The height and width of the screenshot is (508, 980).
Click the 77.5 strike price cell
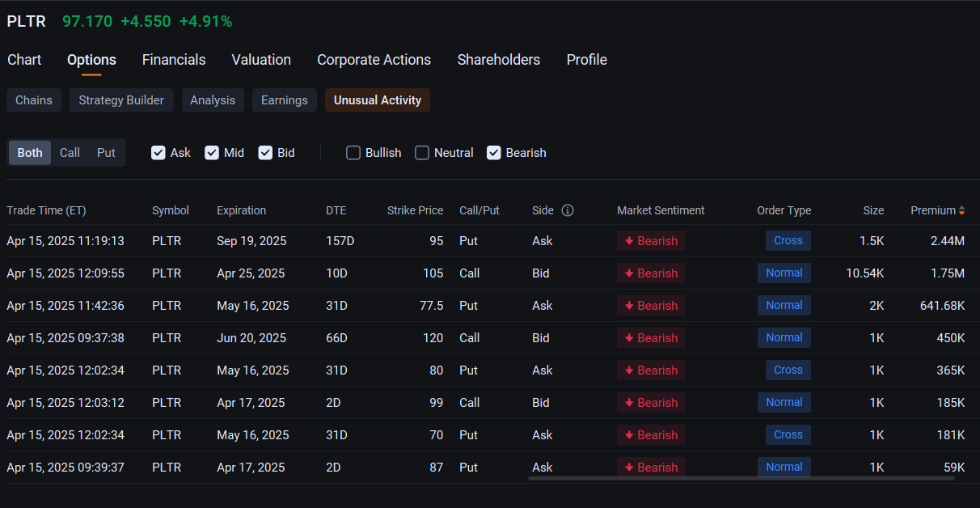(431, 306)
